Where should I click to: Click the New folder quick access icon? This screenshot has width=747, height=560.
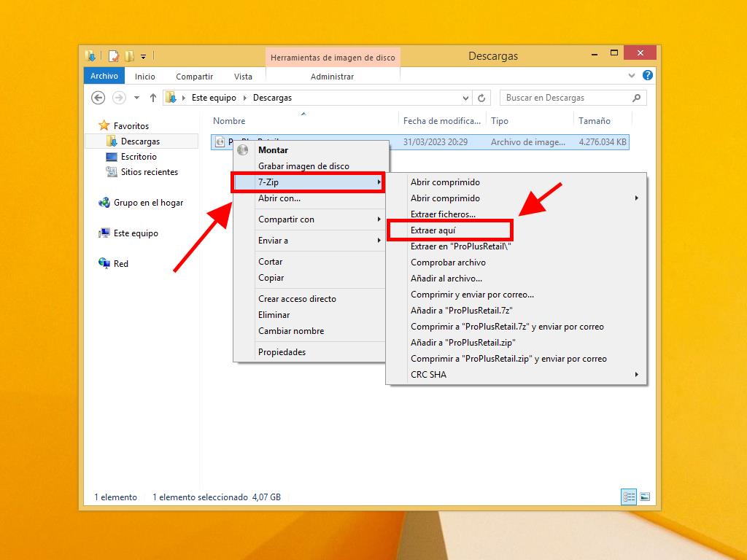129,56
